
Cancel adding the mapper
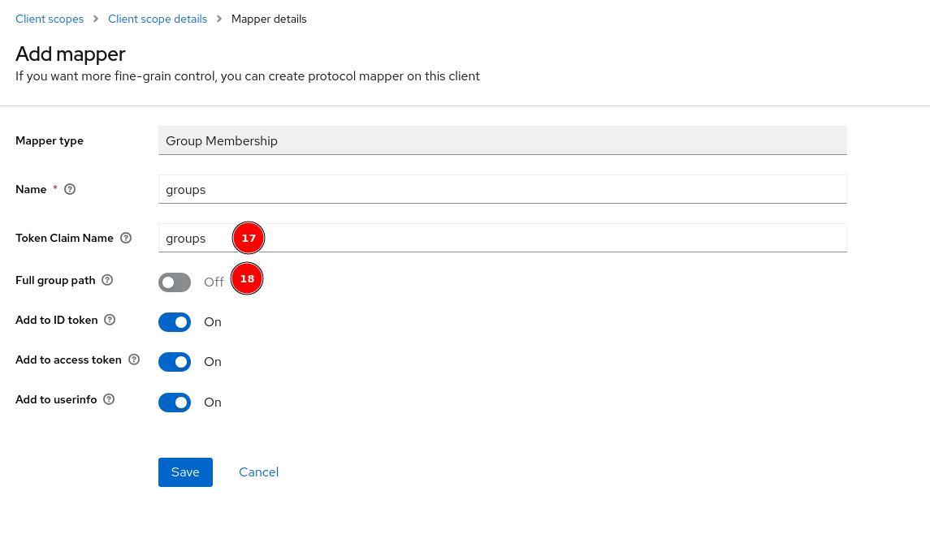pyautogui.click(x=258, y=472)
